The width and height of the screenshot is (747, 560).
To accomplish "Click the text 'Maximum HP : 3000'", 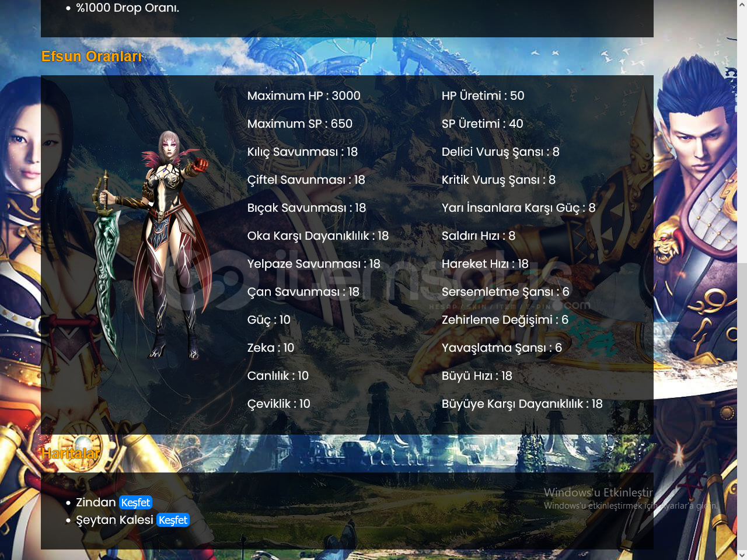I will [303, 96].
